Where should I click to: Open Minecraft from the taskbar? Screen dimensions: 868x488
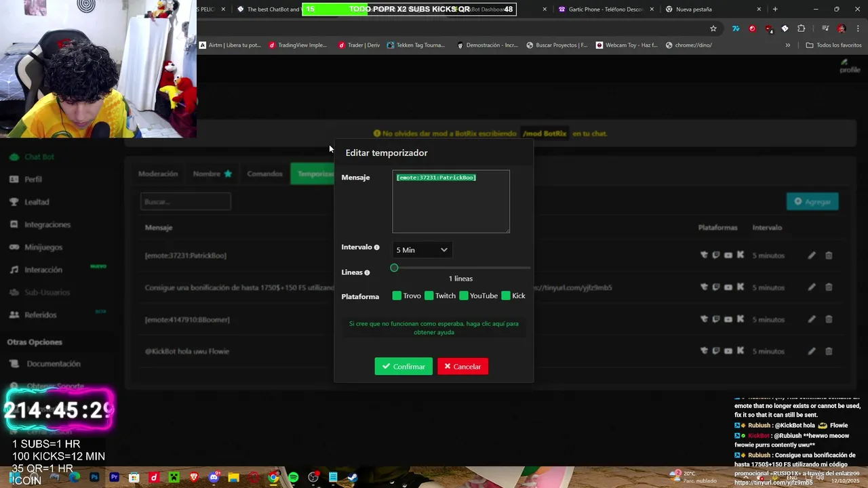coord(174,478)
